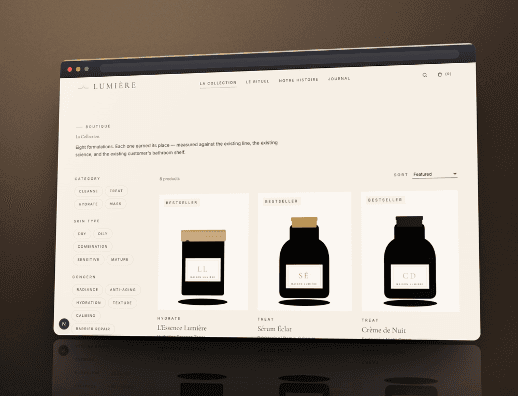Open the Notre Histoire nav tab
518x396 pixels.
[x=298, y=80]
